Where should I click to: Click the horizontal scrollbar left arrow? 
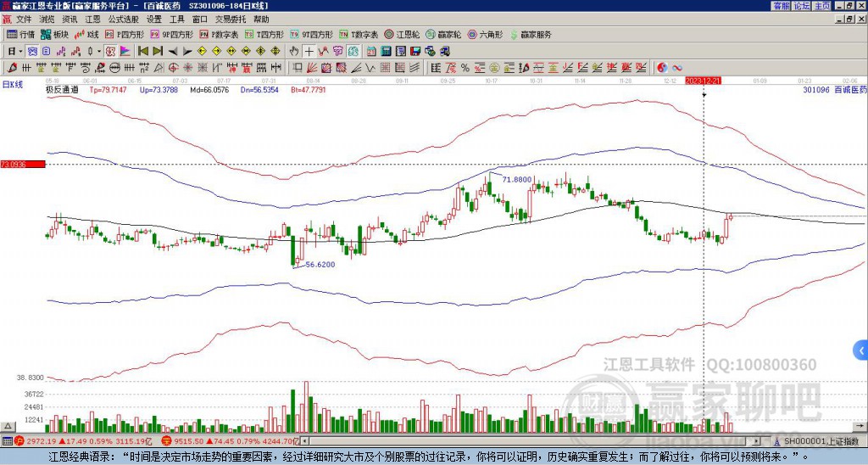305,441
